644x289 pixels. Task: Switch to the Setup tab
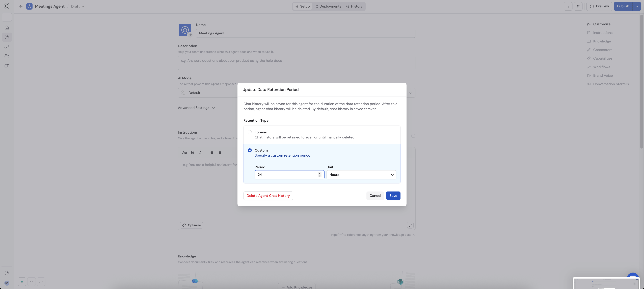coord(303,6)
